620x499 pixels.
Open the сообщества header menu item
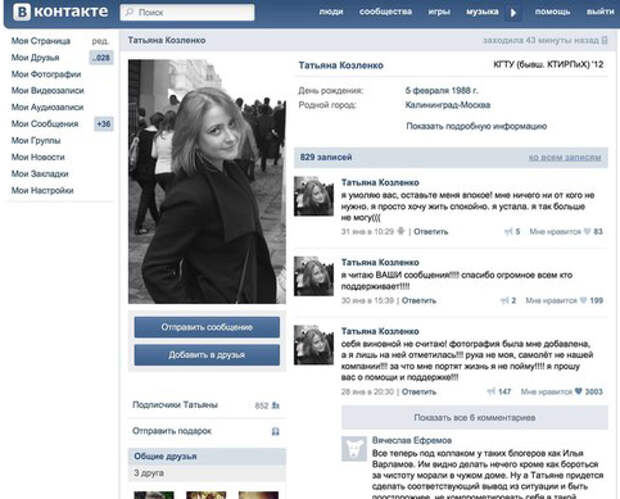click(386, 12)
